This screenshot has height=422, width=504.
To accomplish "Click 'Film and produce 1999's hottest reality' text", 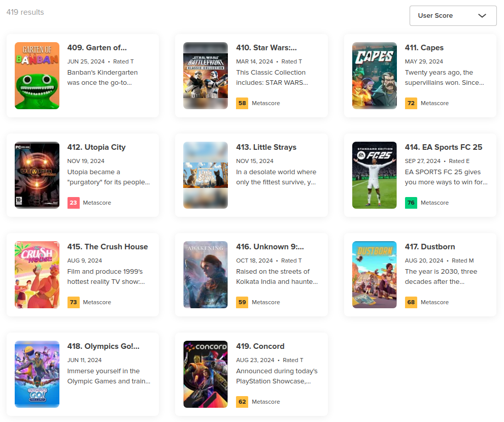I will click(x=106, y=277).
